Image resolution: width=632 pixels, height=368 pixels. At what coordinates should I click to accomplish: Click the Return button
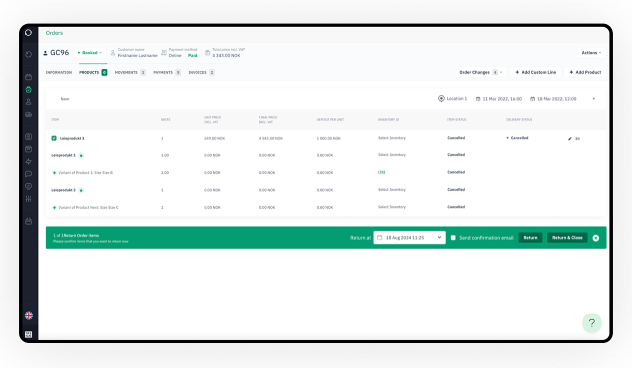[530, 238]
